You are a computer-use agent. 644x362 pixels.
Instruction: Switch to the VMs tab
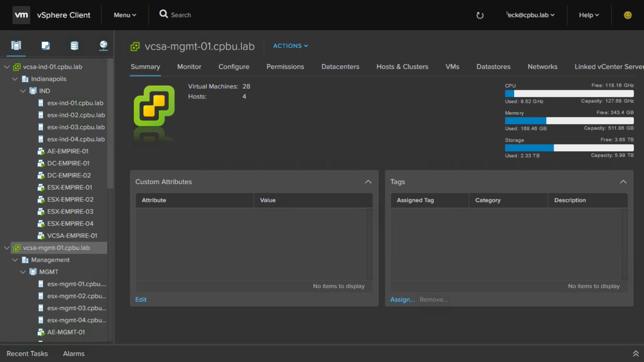point(452,67)
